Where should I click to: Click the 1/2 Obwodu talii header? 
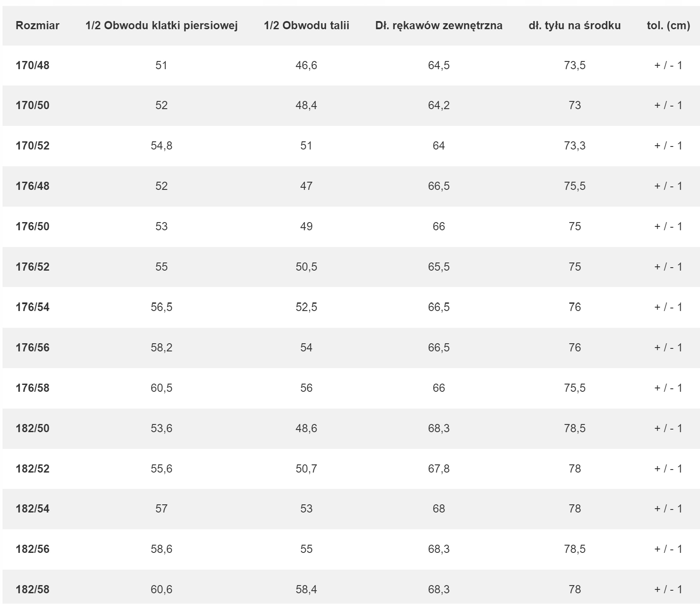[307, 25]
